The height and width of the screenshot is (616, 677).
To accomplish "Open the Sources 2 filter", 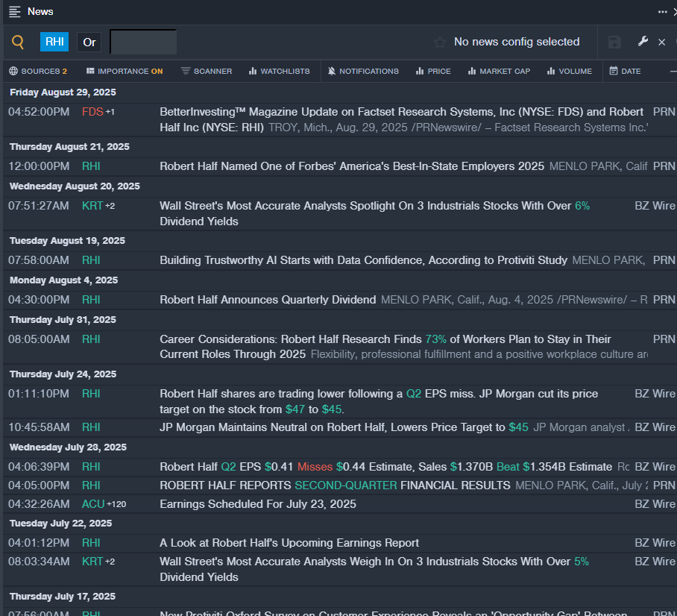I will (x=38, y=72).
